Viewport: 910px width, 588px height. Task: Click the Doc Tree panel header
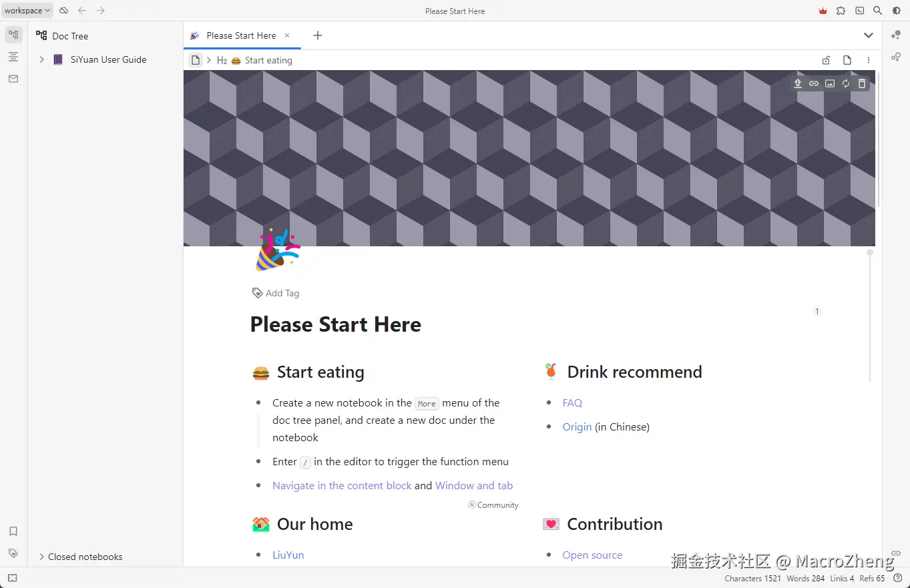click(x=70, y=36)
